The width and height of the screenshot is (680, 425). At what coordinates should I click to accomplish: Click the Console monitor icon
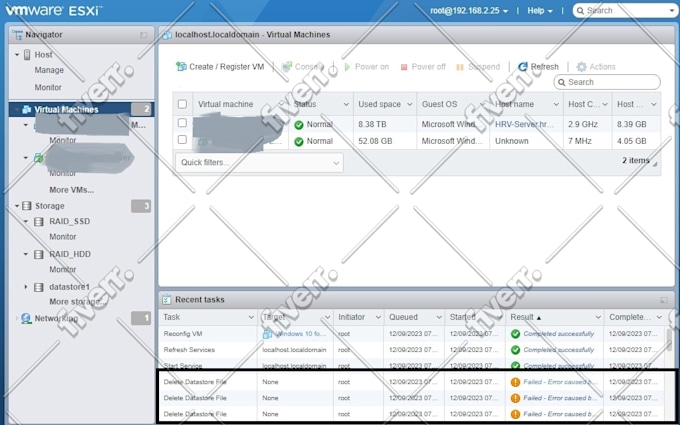[x=287, y=66]
